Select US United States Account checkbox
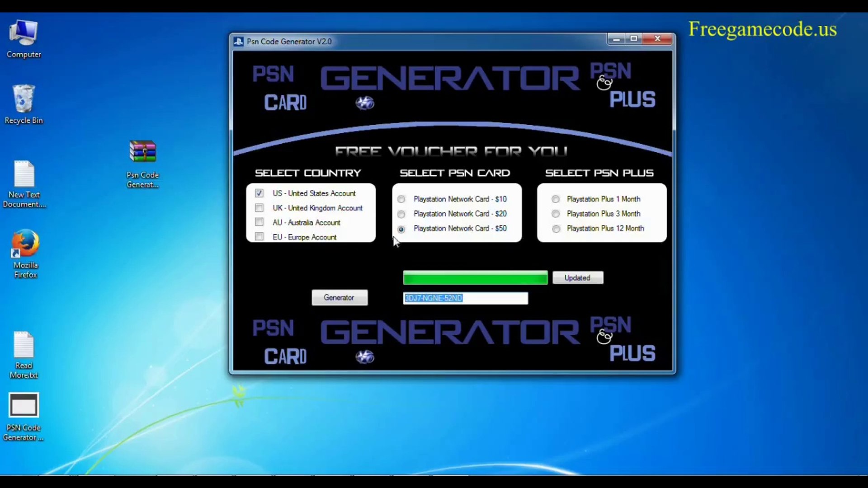Screen dimensions: 868x488 (259, 192)
